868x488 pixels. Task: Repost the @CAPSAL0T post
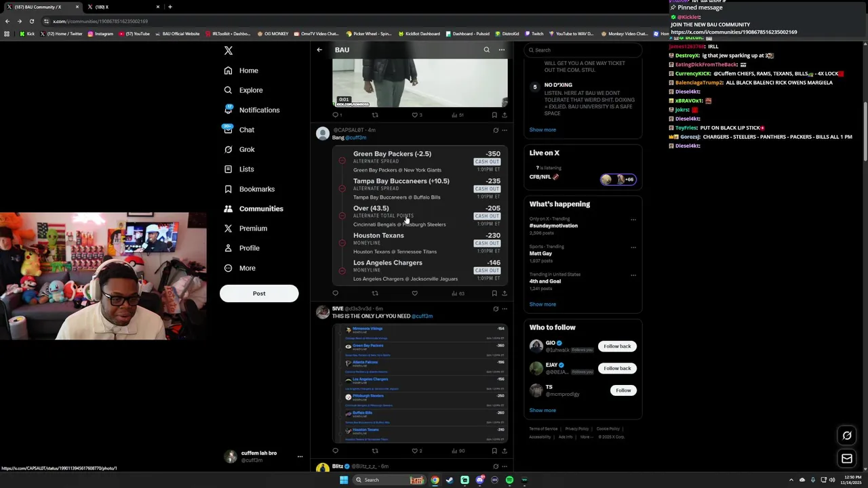pyautogui.click(x=375, y=293)
